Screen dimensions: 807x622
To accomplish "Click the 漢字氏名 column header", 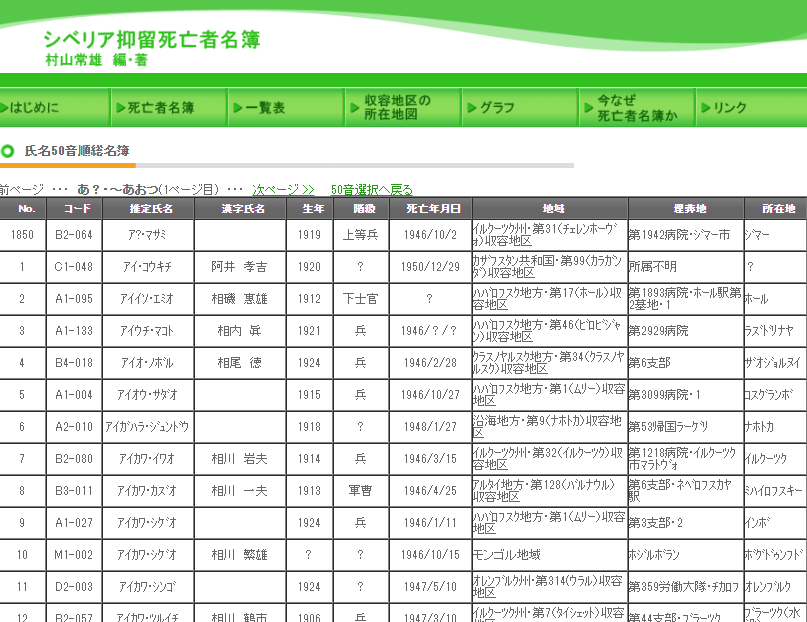I will (x=240, y=208).
